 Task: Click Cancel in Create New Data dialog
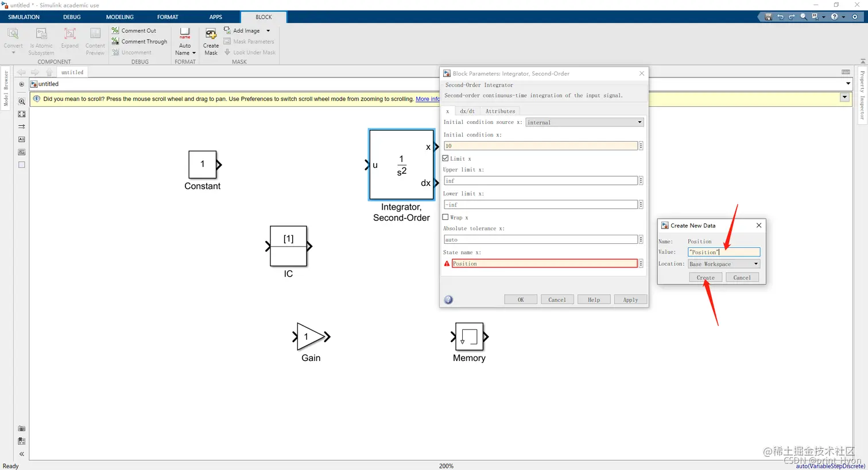tap(742, 277)
